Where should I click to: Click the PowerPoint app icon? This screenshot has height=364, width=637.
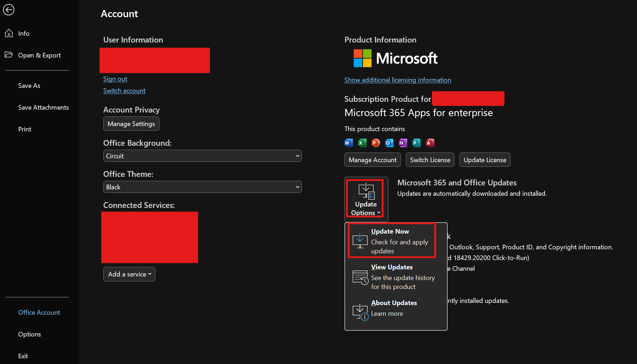[x=376, y=143]
